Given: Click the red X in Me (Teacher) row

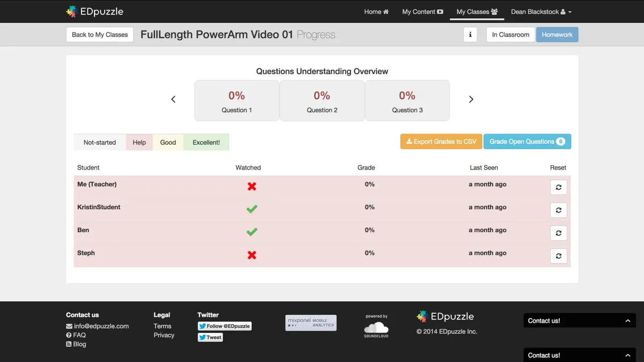Looking at the screenshot, I should pyautogui.click(x=252, y=186).
